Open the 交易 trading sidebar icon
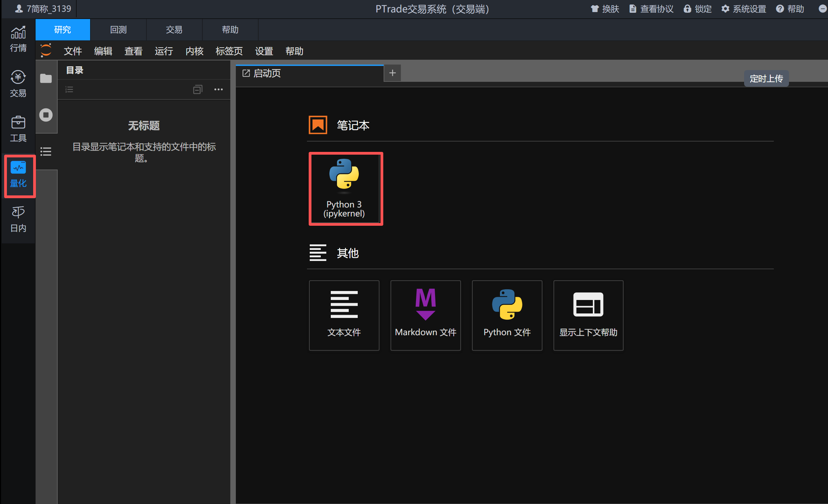This screenshot has width=828, height=504. [18, 84]
